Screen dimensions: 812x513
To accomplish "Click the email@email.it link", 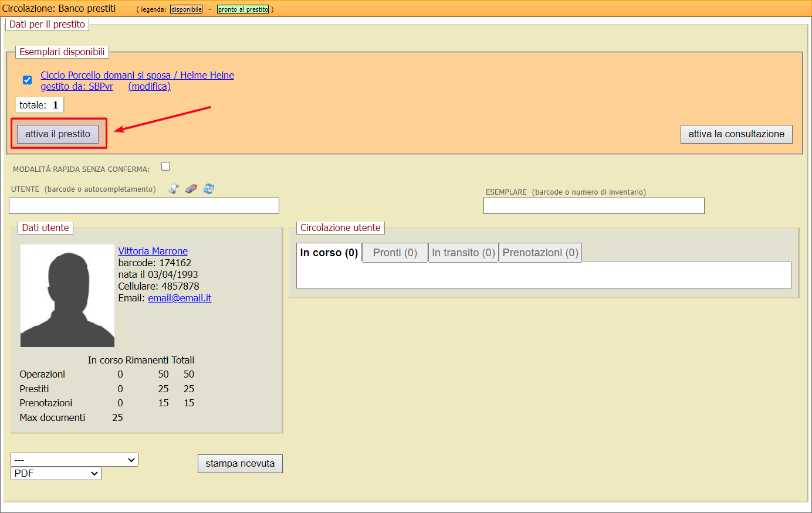I will [180, 298].
